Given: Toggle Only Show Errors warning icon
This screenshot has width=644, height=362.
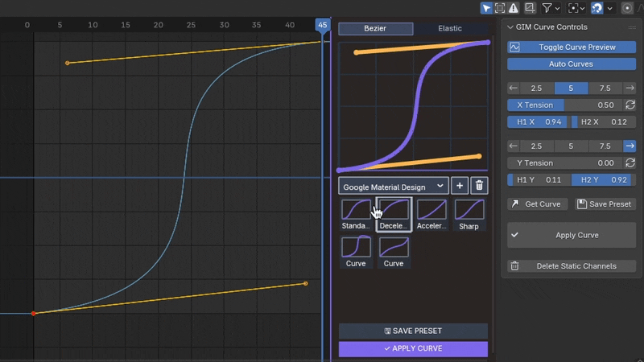Looking at the screenshot, I should tap(514, 8).
